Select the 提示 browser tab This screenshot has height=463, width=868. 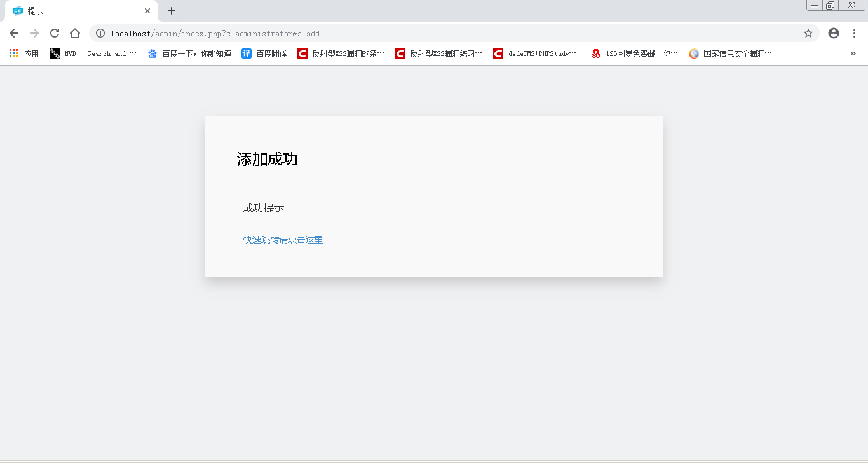click(x=81, y=11)
